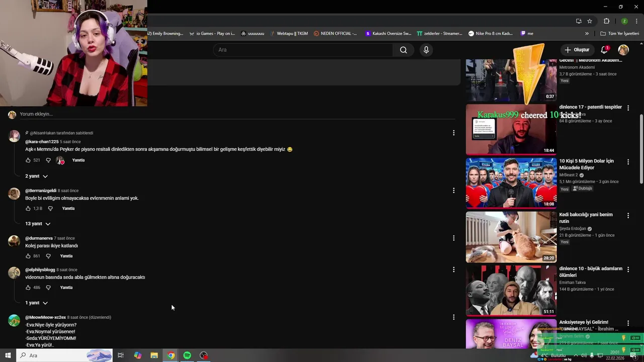Open the Windows Start menu
The image size is (644, 362).
click(8, 355)
